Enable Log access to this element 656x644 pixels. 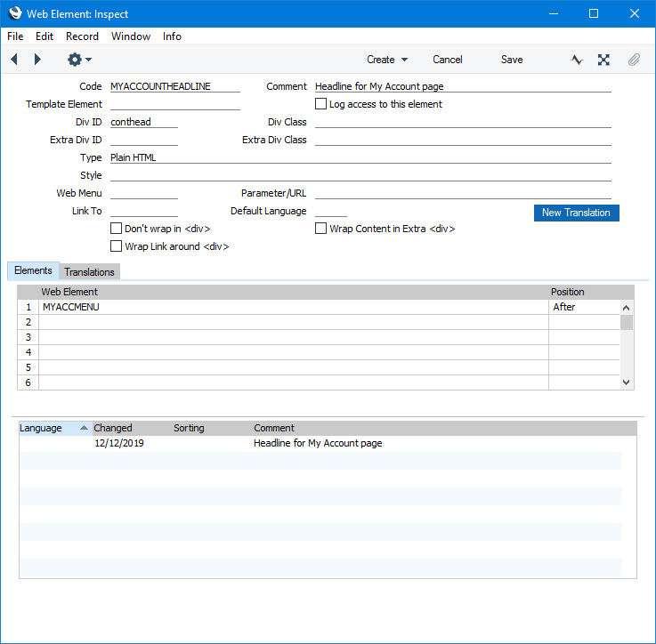coord(321,104)
